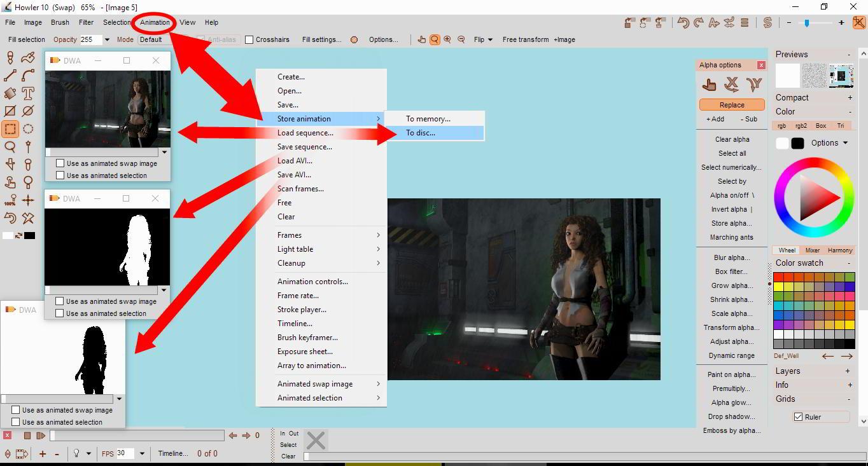
Task: Check 'Use as animated selection' in white-silhouette DWA window
Action: tap(60, 313)
